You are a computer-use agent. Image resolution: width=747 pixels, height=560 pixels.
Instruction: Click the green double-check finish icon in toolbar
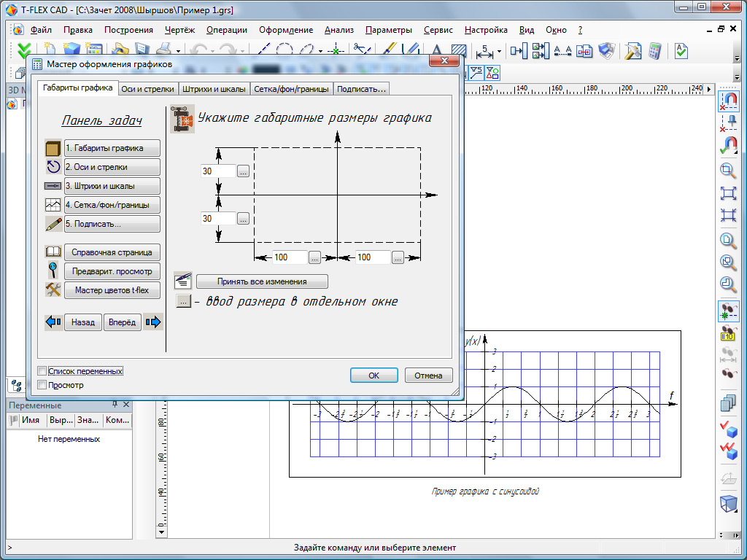click(x=23, y=50)
